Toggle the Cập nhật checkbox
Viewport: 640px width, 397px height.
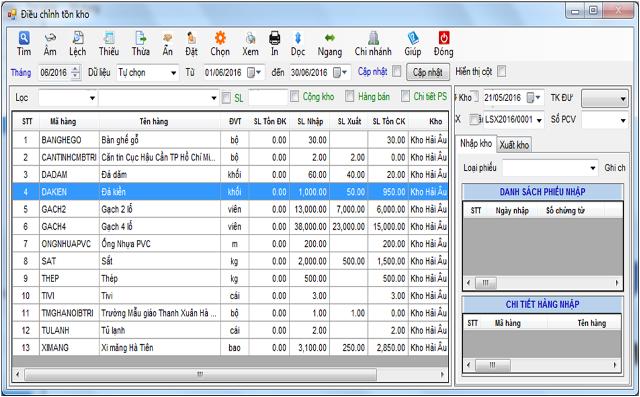(397, 71)
